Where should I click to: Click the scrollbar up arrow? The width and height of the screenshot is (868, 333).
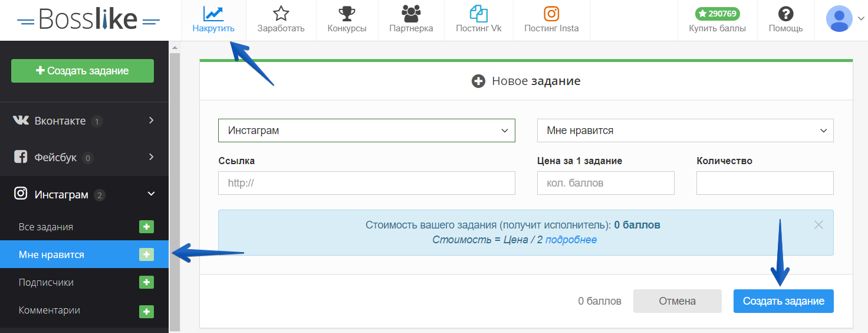(x=175, y=47)
